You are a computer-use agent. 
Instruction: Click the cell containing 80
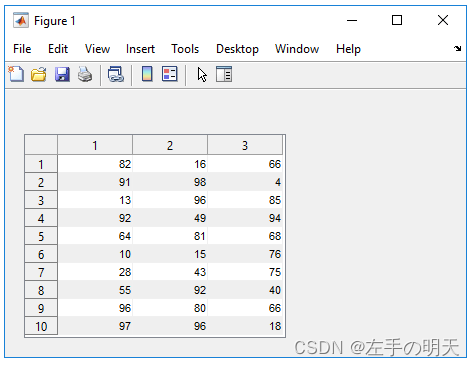pos(170,308)
